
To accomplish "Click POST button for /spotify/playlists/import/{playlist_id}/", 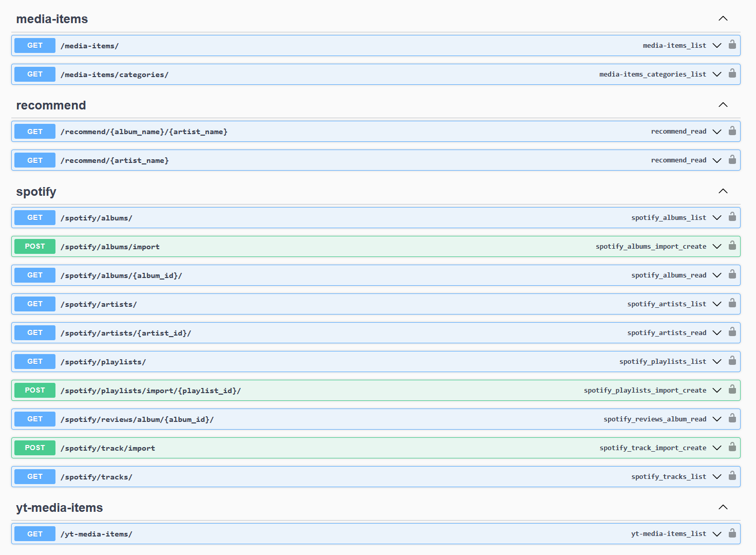I will pos(35,390).
